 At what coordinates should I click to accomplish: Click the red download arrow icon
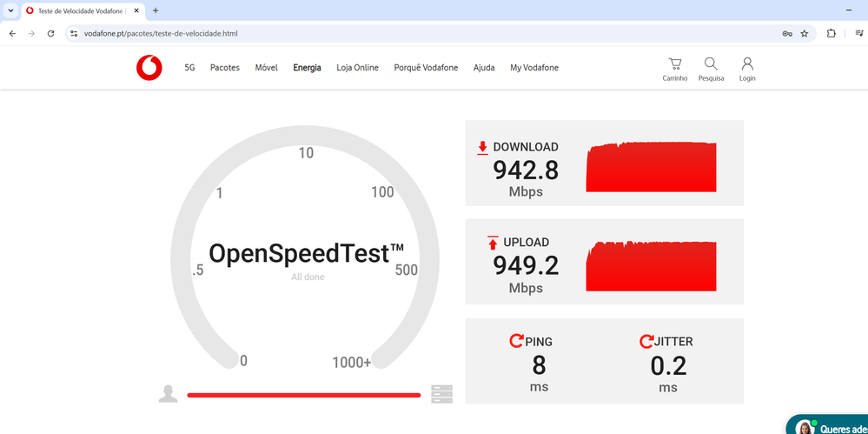pos(482,148)
